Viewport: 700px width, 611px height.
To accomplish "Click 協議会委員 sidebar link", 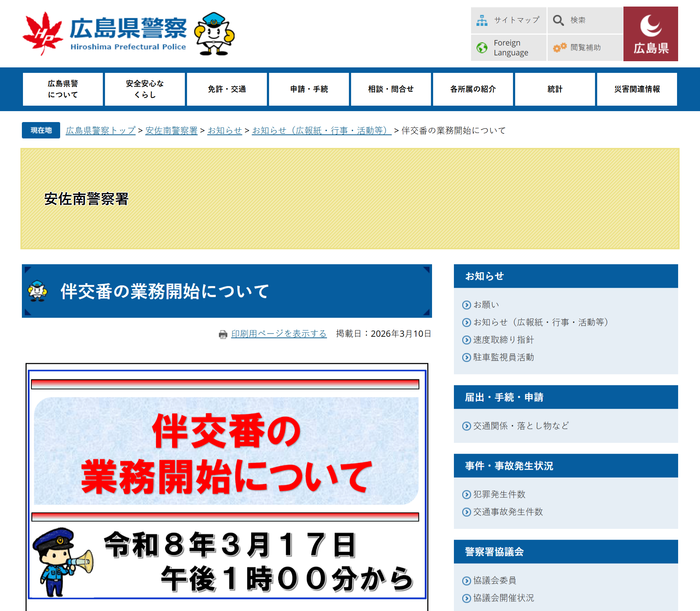I will (x=494, y=580).
